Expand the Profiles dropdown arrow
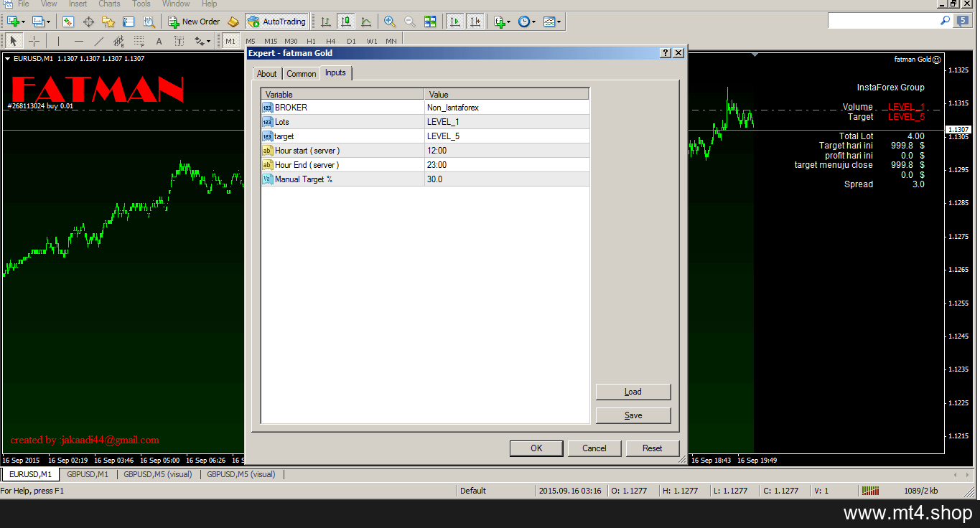 pos(48,22)
